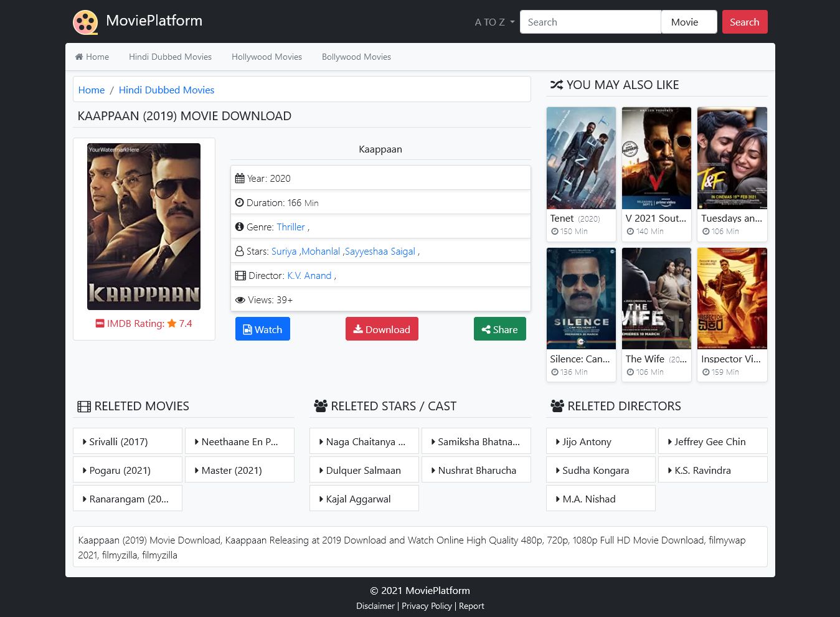The height and width of the screenshot is (617, 840).
Task: Expand the Srivalli (2017) related movie item
Action: (x=127, y=441)
